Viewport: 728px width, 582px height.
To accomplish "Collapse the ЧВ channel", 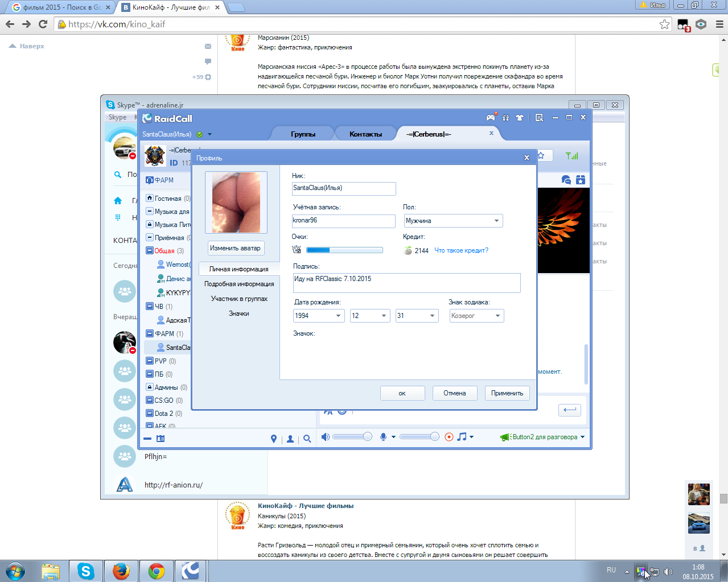I will tap(150, 306).
